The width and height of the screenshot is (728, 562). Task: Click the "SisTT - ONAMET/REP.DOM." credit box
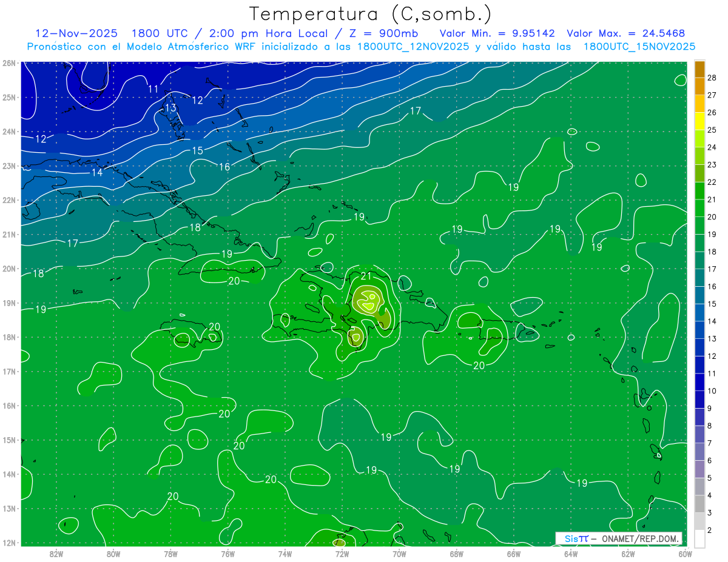619,538
